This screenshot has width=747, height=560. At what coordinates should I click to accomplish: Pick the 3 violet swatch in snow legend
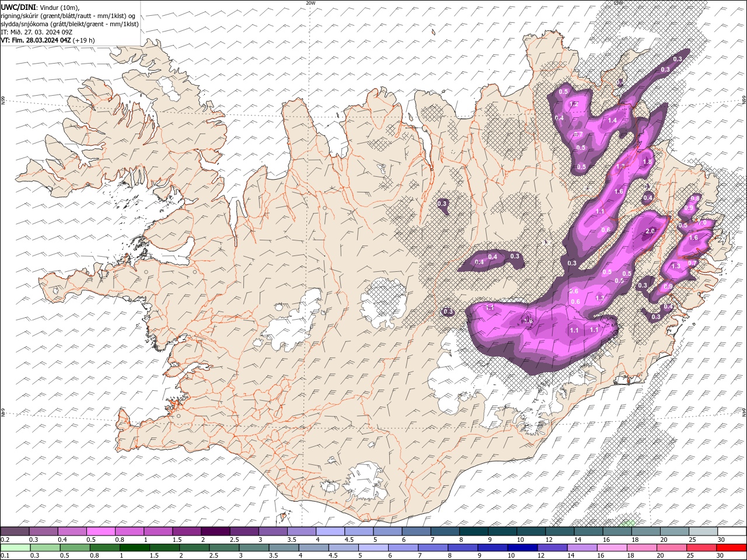273,531
